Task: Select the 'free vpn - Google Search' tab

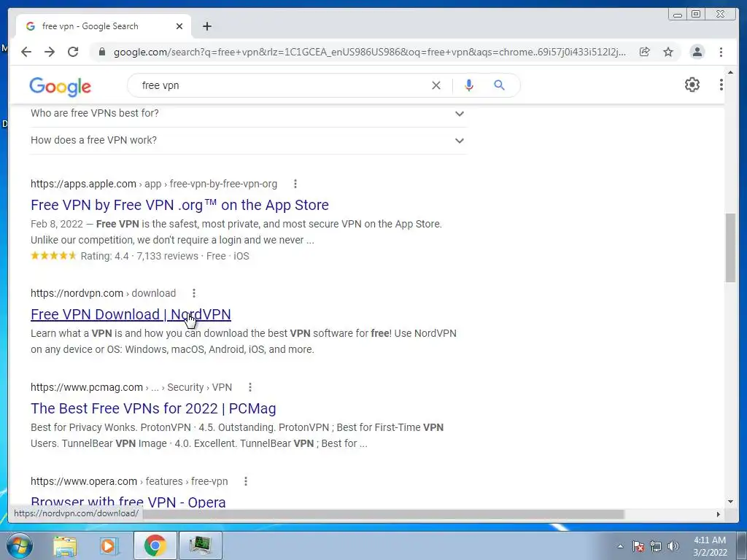Action: [104, 26]
